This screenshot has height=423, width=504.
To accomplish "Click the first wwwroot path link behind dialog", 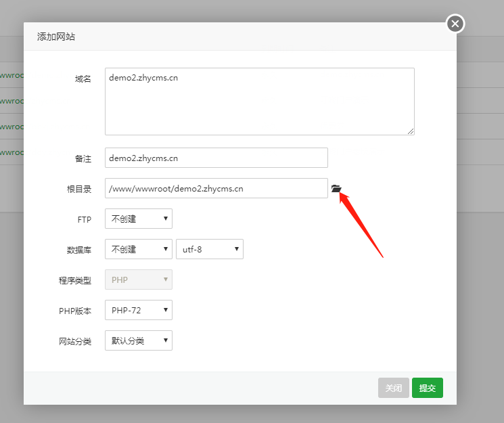I will point(12,76).
